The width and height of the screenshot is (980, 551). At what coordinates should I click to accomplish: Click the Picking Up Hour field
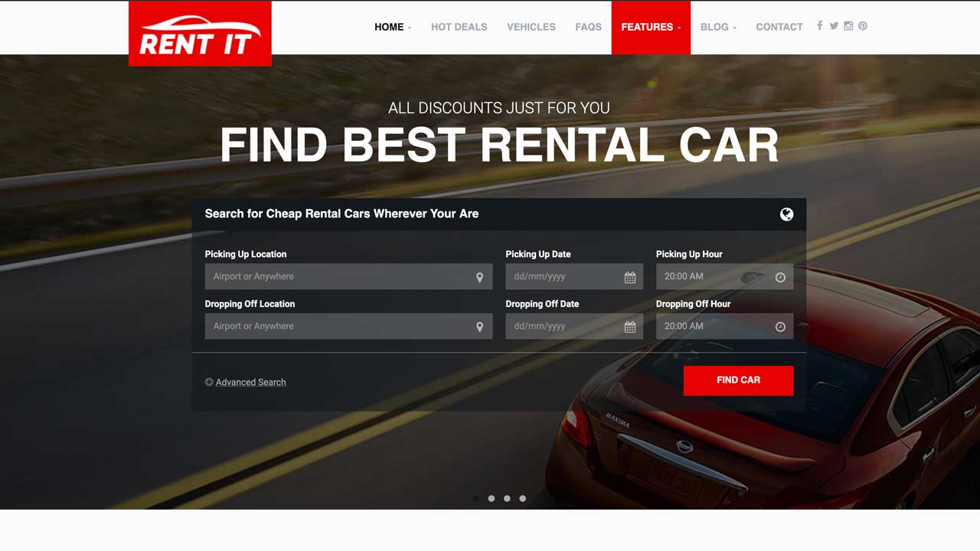click(724, 276)
